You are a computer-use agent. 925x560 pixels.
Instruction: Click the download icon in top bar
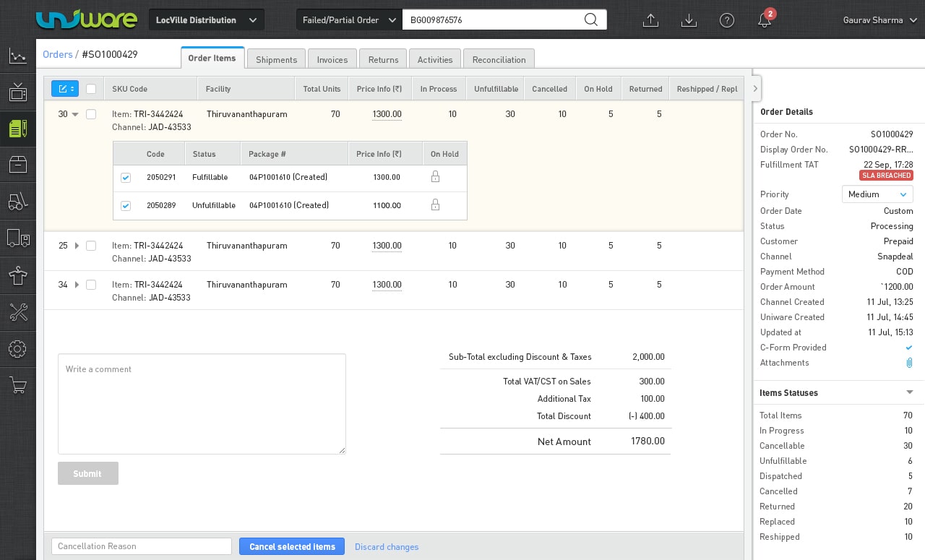tap(689, 20)
